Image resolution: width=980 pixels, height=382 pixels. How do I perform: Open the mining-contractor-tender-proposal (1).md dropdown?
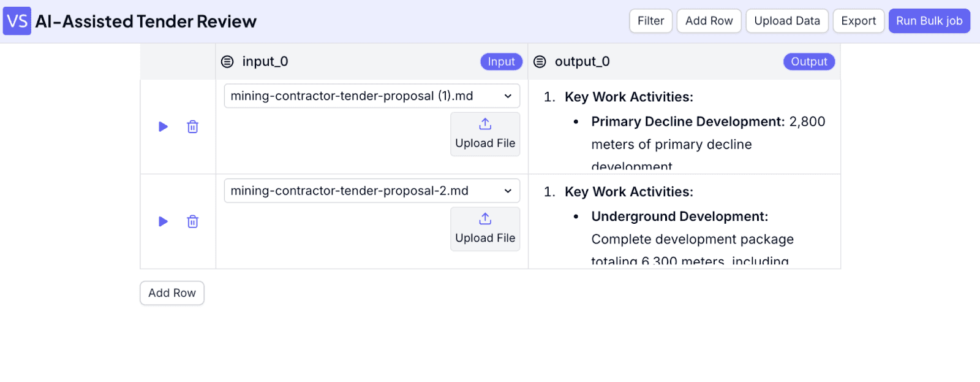[372, 96]
